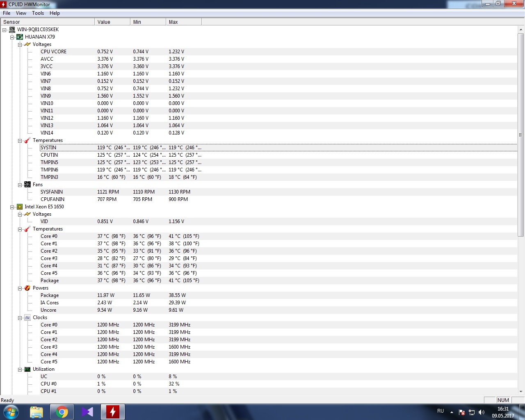Click the scroll up arrow of the sensor list

click(521, 29)
